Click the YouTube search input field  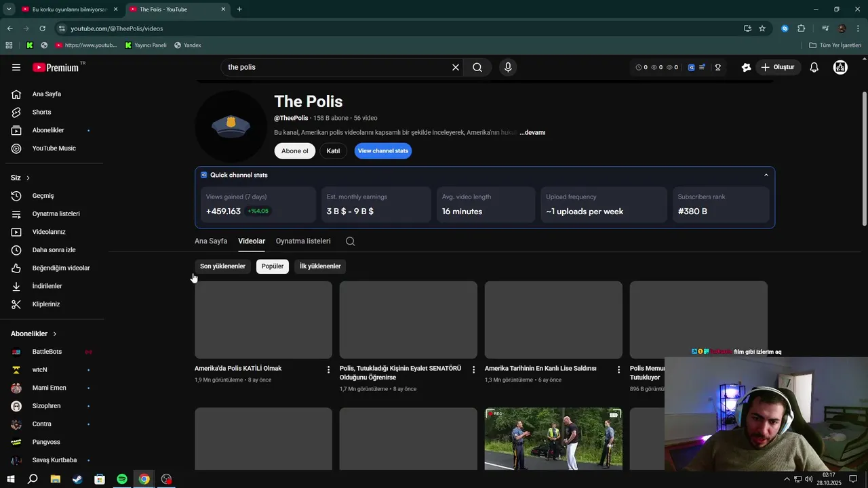[x=336, y=67]
